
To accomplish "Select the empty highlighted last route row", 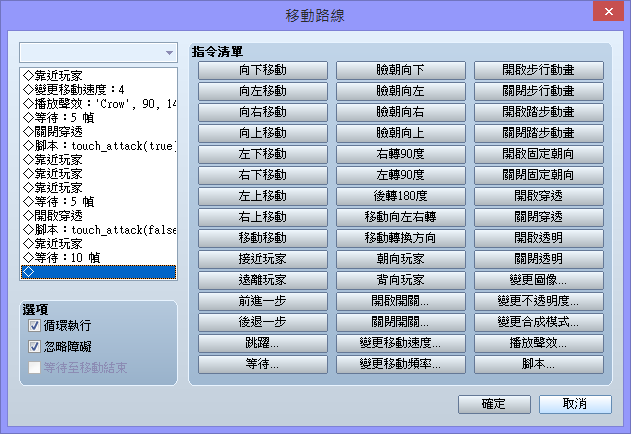I will pyautogui.click(x=99, y=272).
